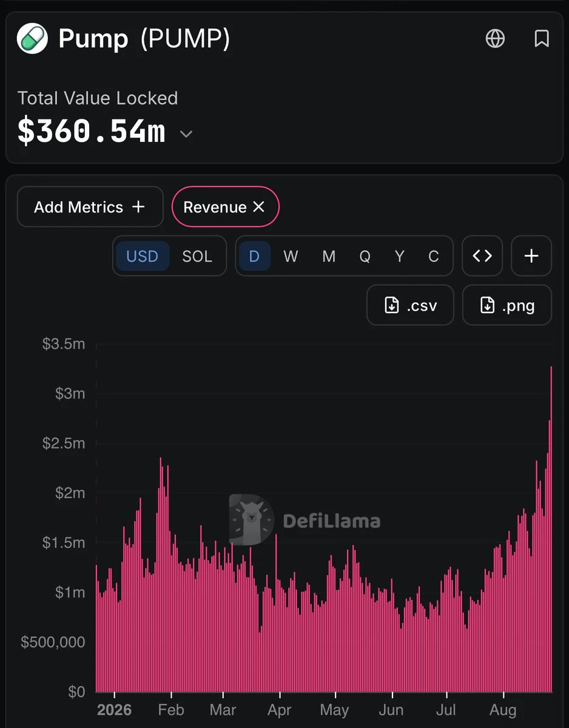This screenshot has height=728, width=569.
Task: Select the daily D interval
Action: point(254,256)
